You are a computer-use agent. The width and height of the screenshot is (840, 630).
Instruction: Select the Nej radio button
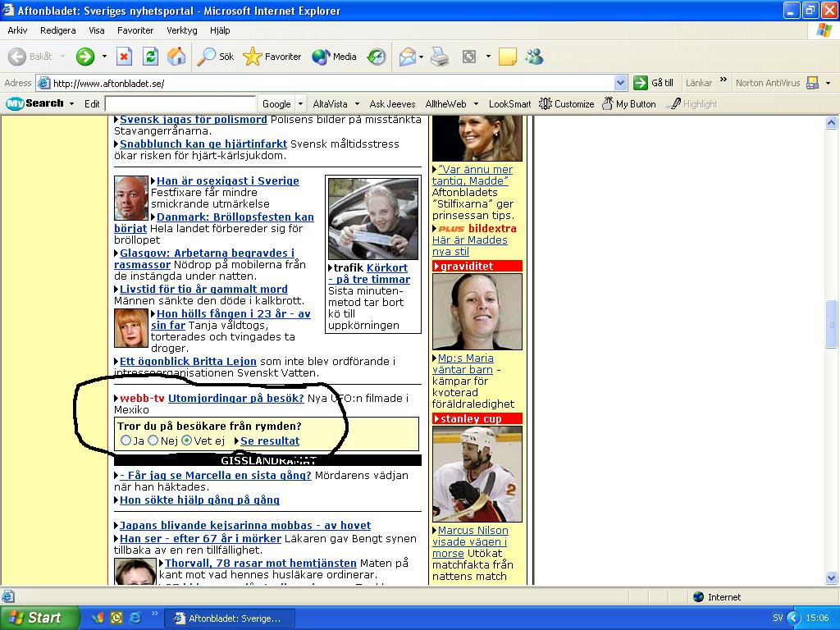click(x=153, y=441)
